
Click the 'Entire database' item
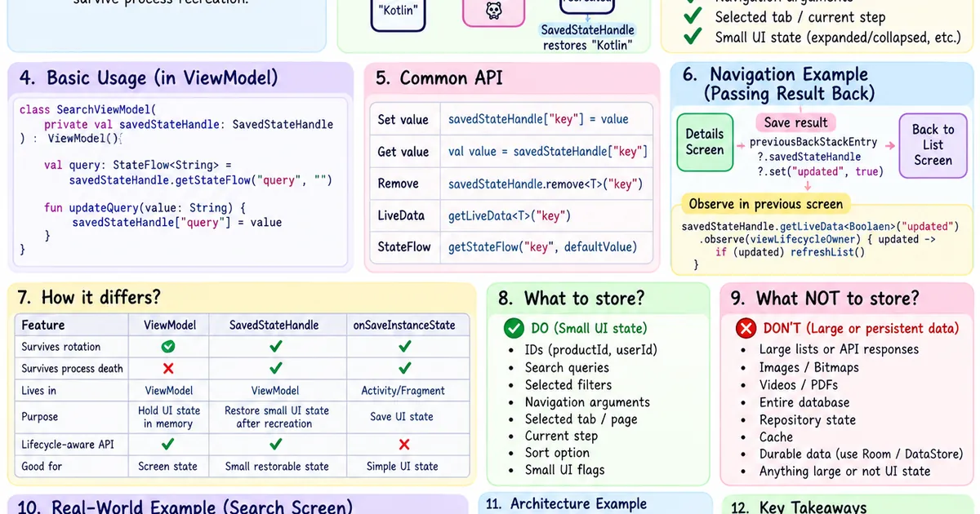(x=804, y=402)
